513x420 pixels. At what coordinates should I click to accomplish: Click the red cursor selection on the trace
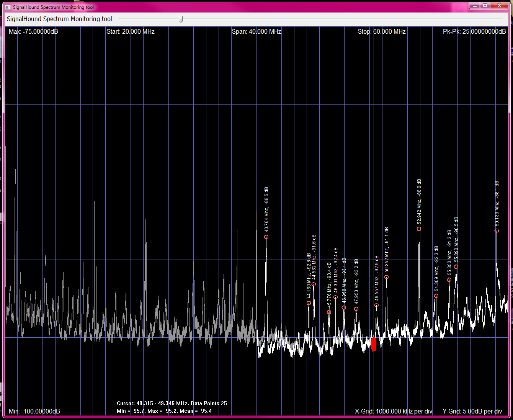coord(374,344)
